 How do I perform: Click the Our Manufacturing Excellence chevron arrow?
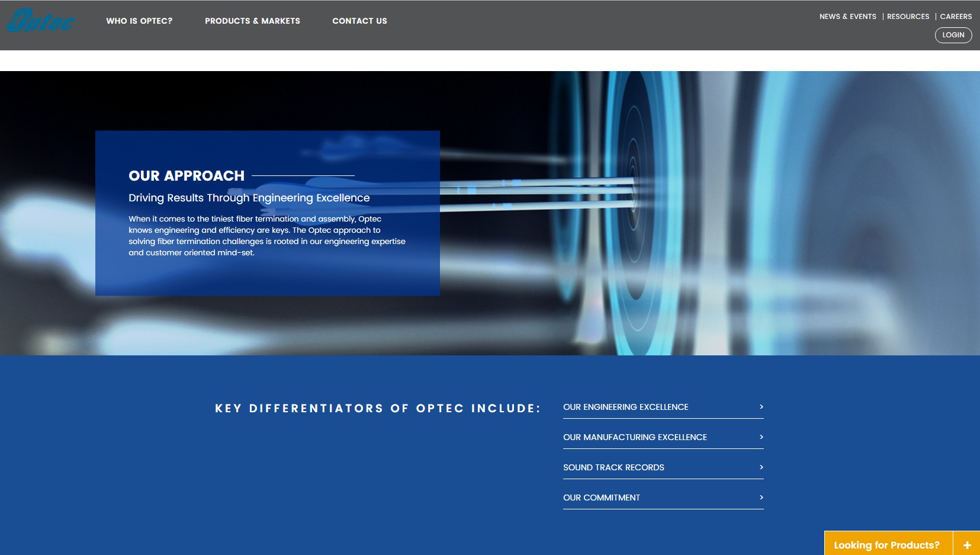click(761, 437)
